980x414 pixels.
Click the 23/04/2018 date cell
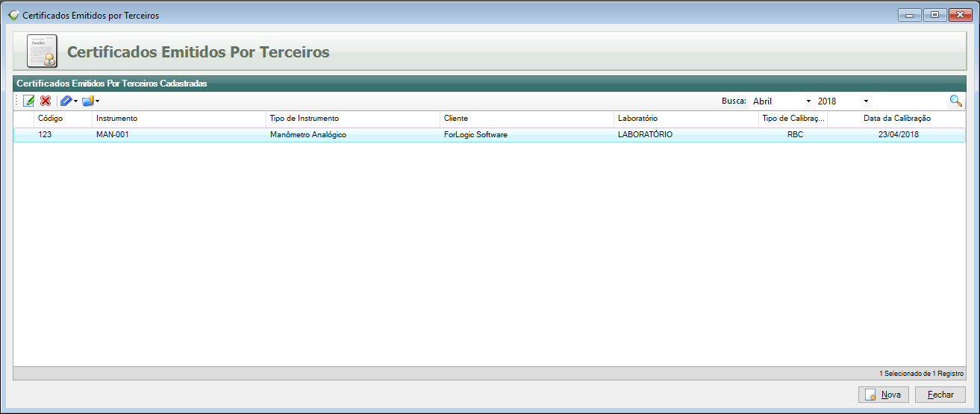896,135
